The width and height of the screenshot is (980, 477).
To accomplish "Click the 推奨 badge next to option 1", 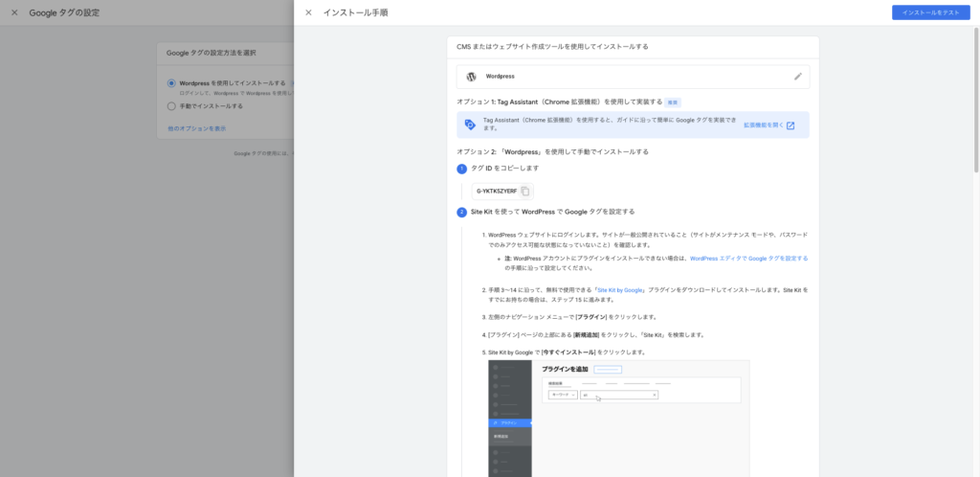I will point(672,102).
